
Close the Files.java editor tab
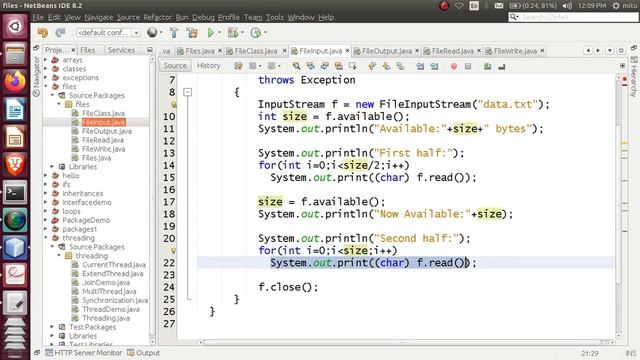click(220, 51)
